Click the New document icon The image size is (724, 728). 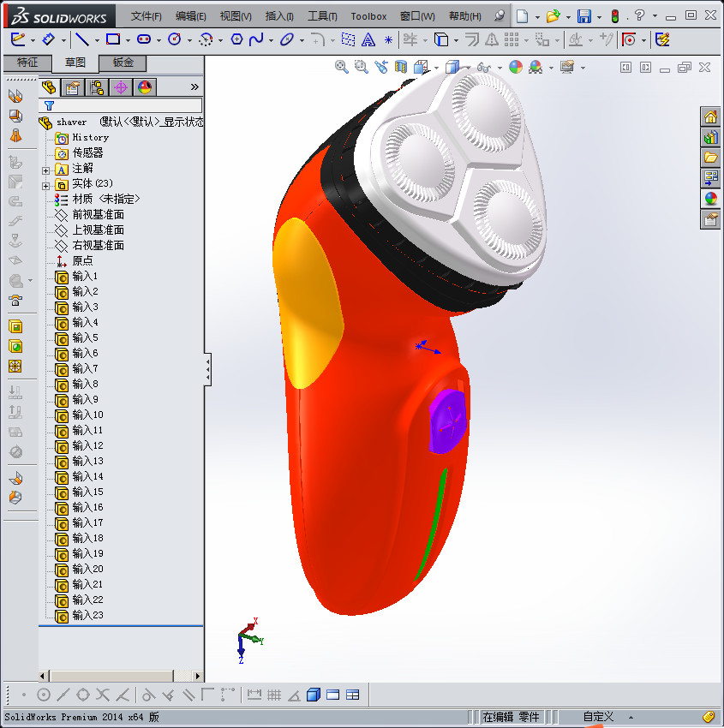click(523, 17)
